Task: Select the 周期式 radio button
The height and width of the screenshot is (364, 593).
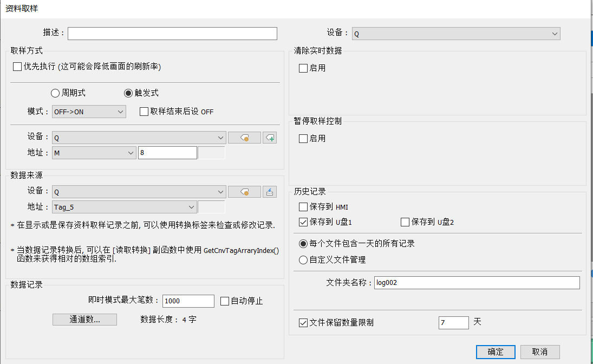Action: pos(55,93)
